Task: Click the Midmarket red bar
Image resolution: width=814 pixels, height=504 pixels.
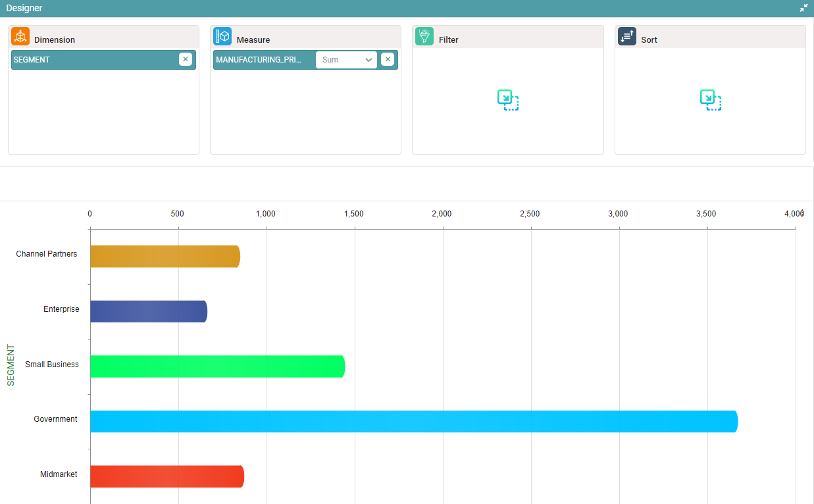Action: coord(166,476)
